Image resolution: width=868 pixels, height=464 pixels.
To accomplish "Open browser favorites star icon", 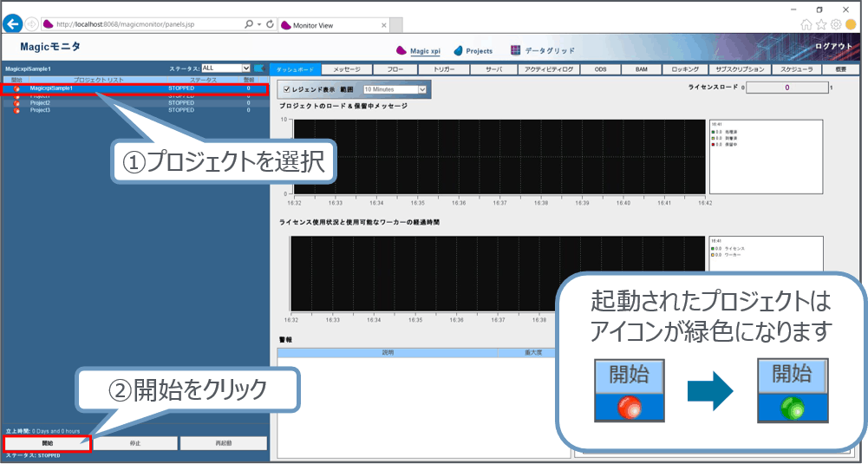I will (x=821, y=25).
